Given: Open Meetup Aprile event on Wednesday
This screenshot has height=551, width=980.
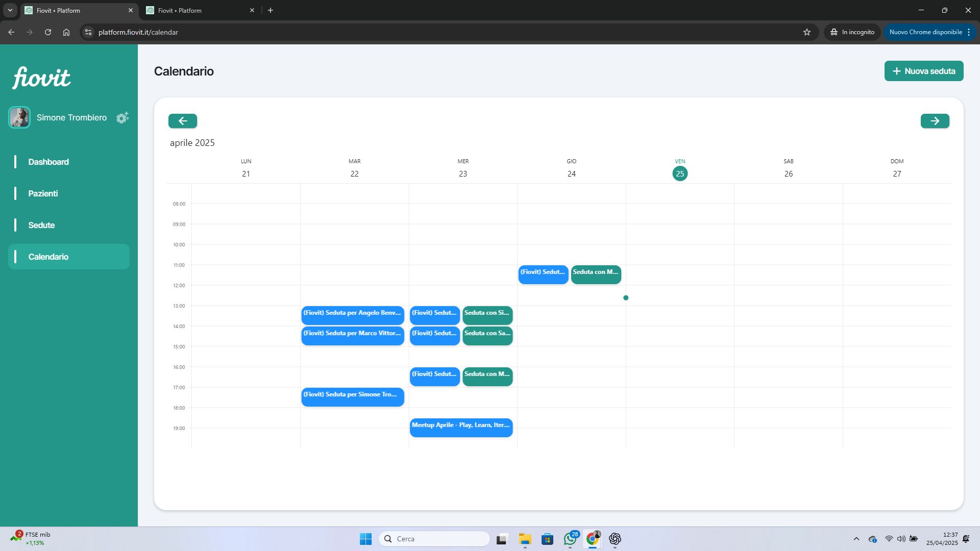Looking at the screenshot, I should click(x=461, y=428).
